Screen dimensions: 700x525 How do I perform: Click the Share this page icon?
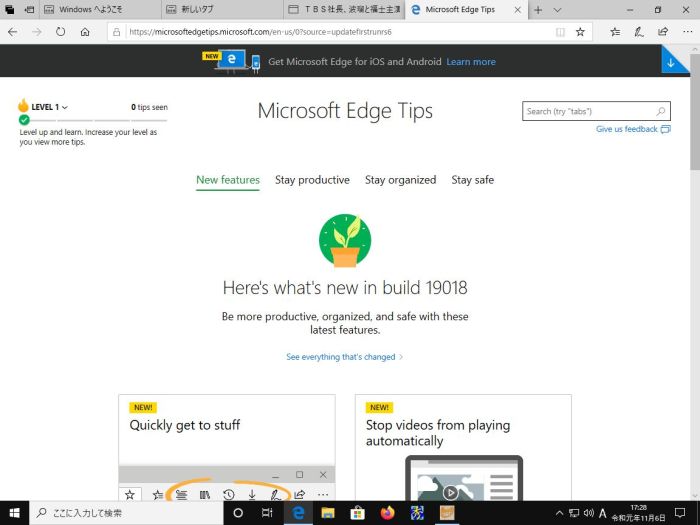pos(662,32)
